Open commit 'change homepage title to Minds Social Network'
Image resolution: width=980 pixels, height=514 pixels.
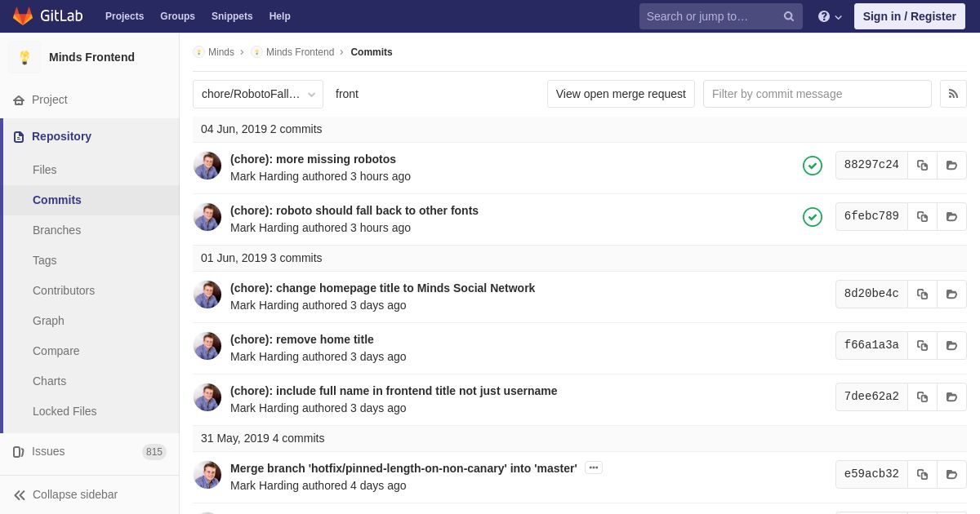pyautogui.click(x=382, y=288)
